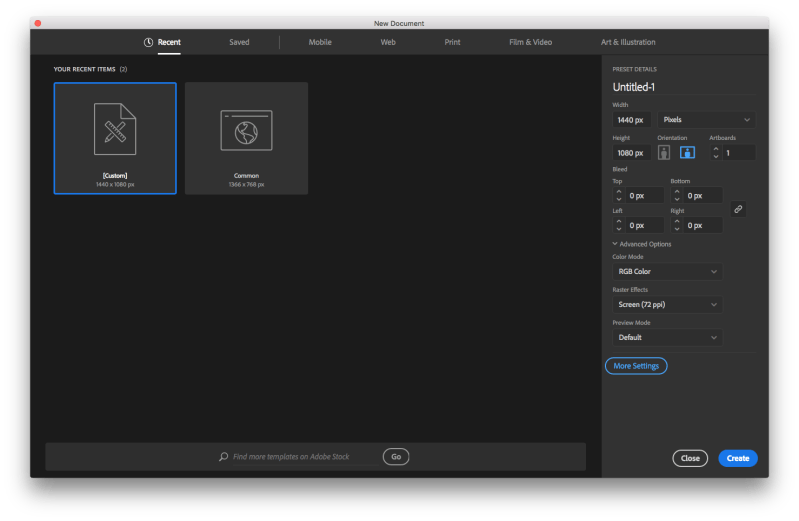Click the Close button
This screenshot has width=799, height=521.
(x=690, y=458)
